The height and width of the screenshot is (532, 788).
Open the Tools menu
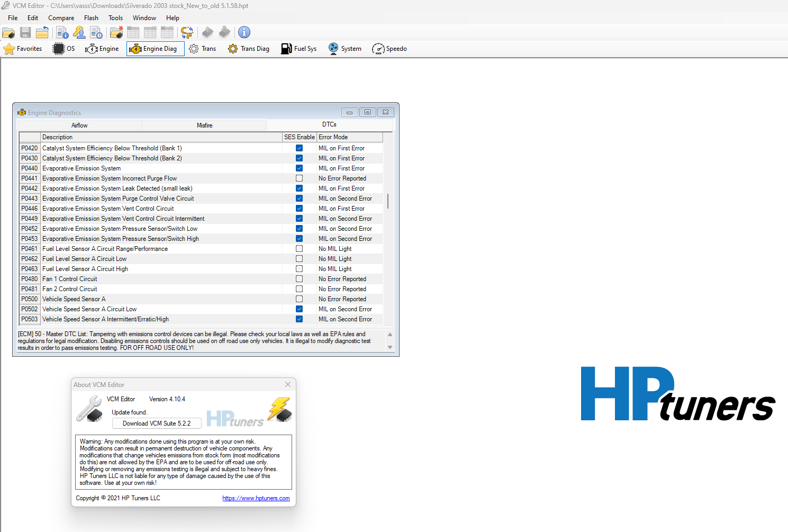point(115,18)
